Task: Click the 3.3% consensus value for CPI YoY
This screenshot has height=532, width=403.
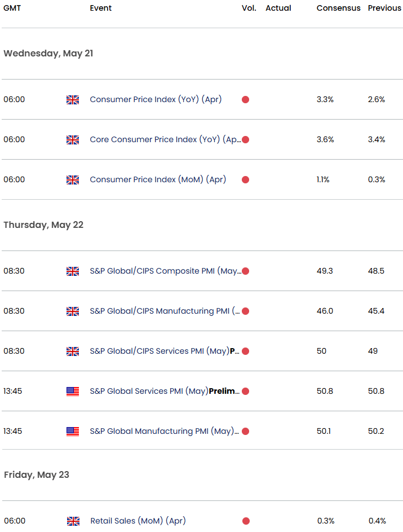Action: 325,99
